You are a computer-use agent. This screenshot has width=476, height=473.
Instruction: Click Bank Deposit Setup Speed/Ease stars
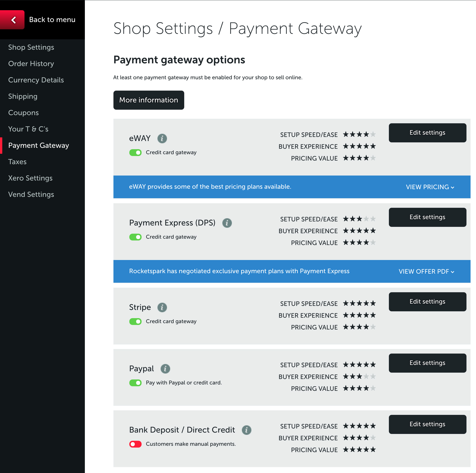[359, 426]
